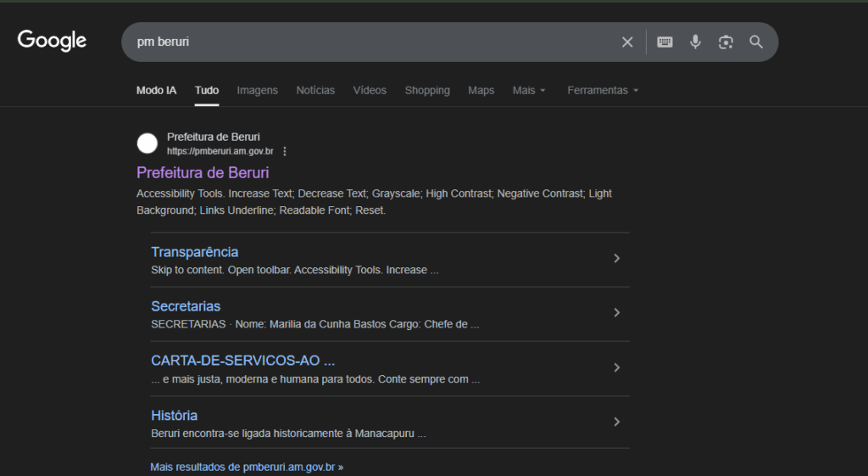This screenshot has height=476, width=868.
Task: Expand the Transparência result chevron
Action: point(616,259)
